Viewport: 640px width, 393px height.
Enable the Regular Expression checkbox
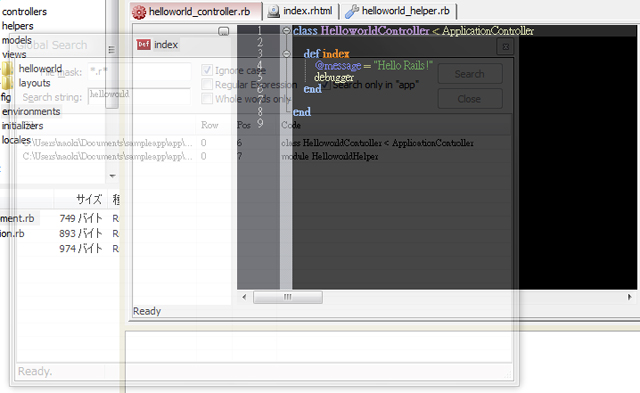click(x=207, y=84)
